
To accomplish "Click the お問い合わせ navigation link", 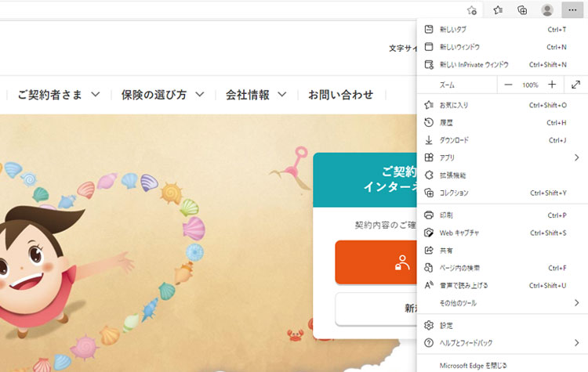I will (340, 95).
